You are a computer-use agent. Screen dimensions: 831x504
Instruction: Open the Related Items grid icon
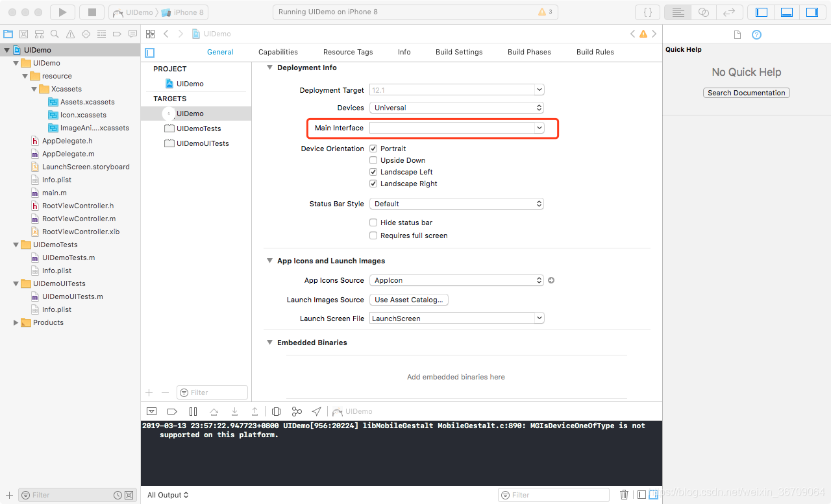click(x=151, y=34)
